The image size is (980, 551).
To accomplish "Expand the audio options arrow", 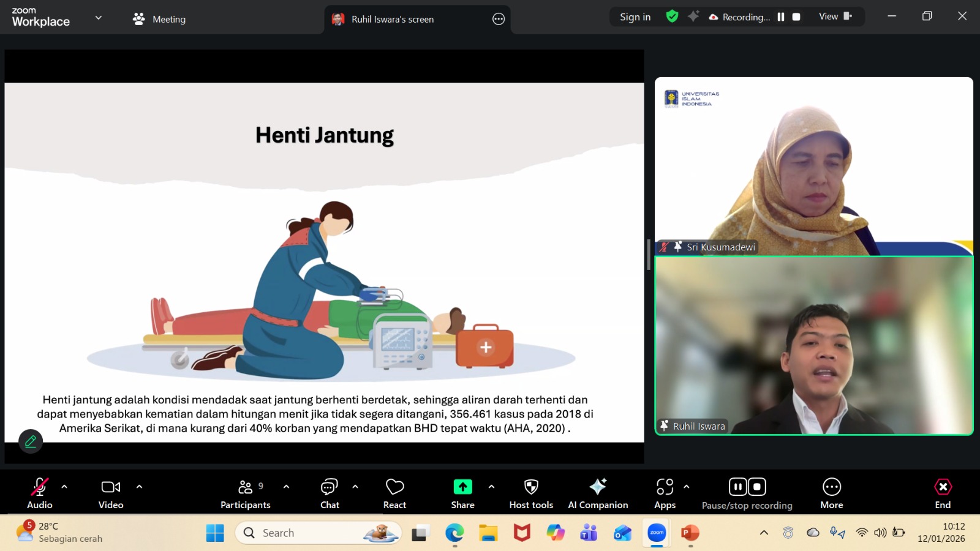I will pos(64,487).
